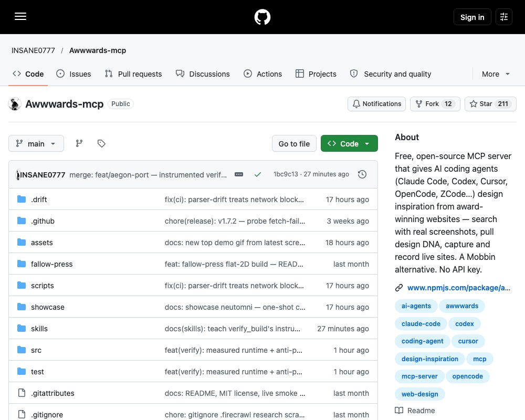This screenshot has width=525, height=420.
Task: Go to the Actions tab
Action: tap(263, 74)
